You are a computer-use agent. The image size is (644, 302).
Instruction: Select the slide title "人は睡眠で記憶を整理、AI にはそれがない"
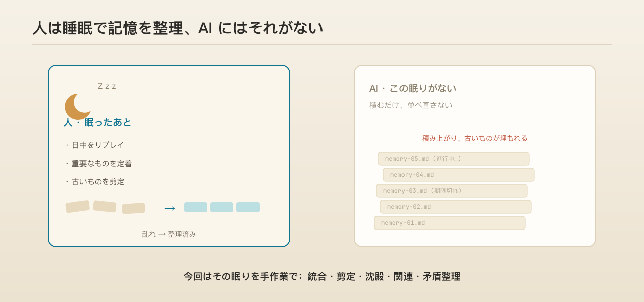[x=178, y=28]
